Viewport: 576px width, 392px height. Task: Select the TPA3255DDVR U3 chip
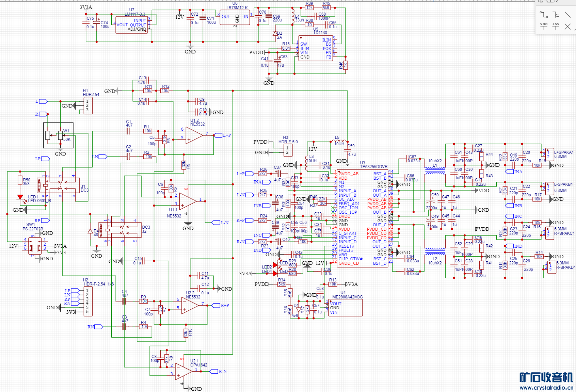(x=363, y=218)
